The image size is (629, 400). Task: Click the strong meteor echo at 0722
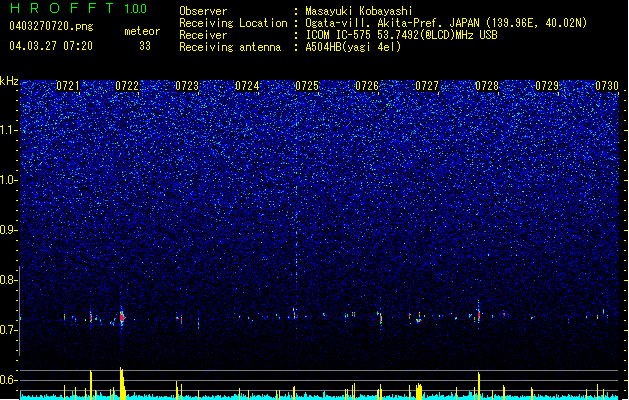point(122,317)
